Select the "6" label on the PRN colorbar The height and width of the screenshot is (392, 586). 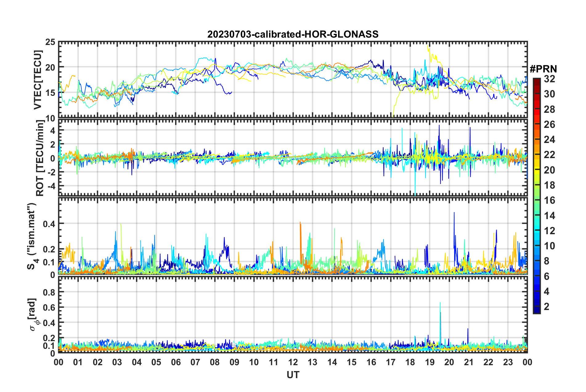tap(547, 276)
